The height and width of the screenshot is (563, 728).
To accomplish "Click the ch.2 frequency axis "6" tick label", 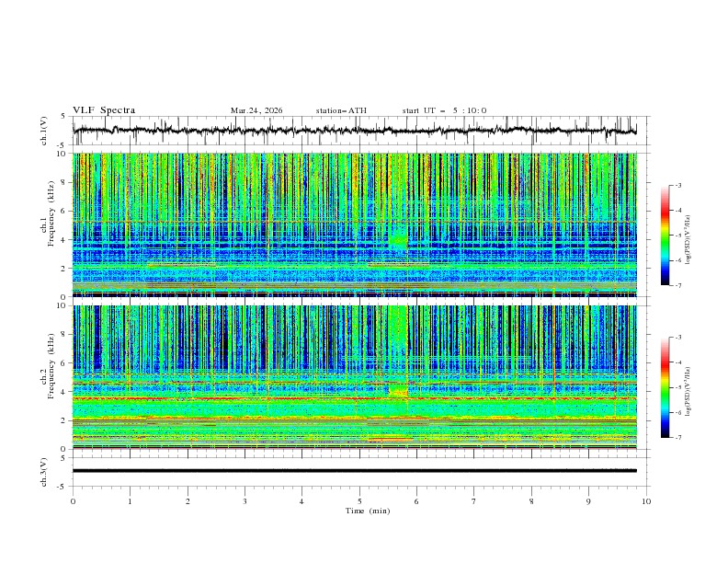I will tap(65, 362).
